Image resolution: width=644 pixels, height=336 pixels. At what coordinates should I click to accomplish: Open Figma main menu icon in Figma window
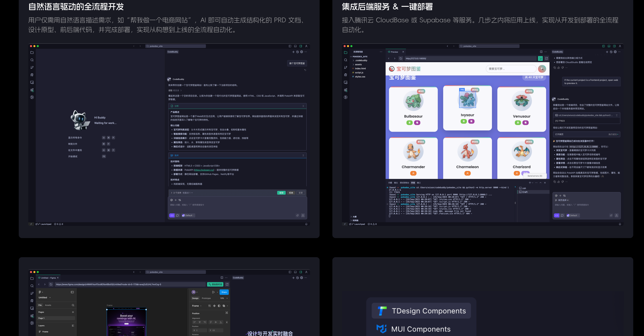coord(40,292)
